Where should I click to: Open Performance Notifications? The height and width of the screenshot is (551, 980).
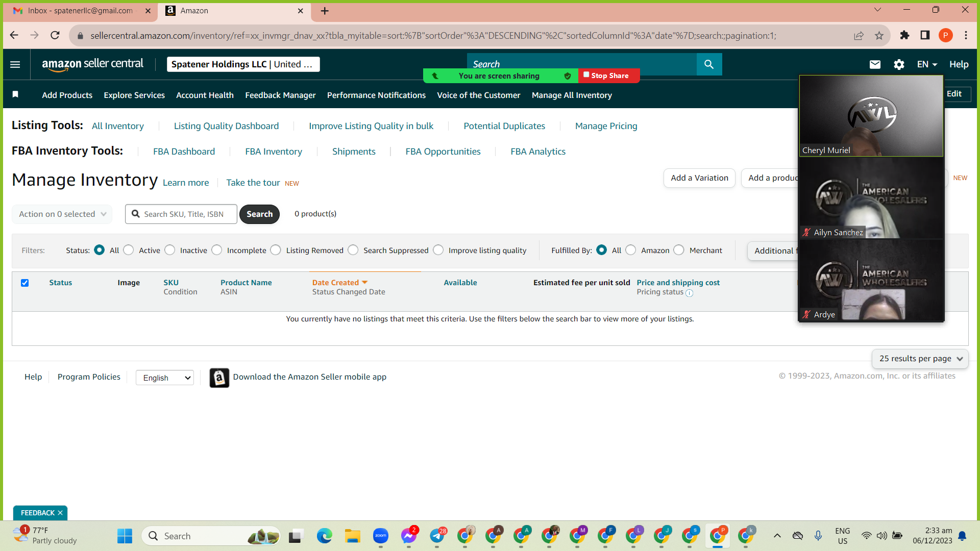(x=376, y=95)
